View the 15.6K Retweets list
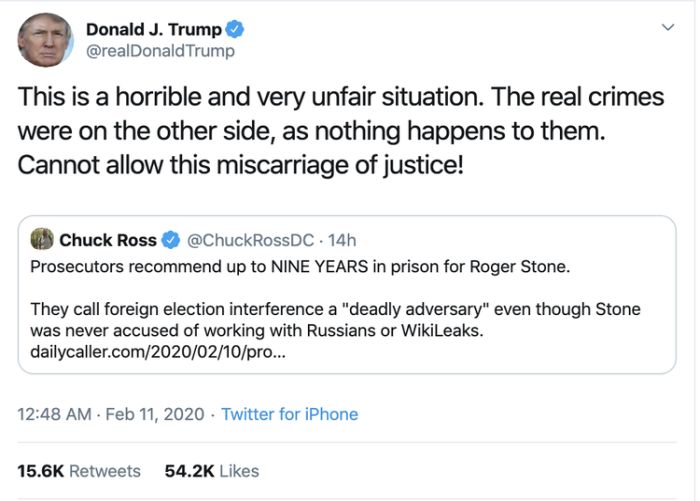 79,470
